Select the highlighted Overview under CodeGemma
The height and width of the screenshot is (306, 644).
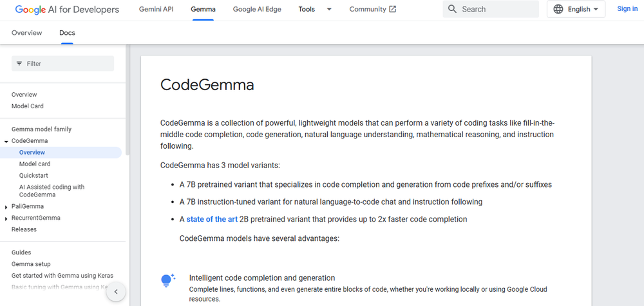pos(61,153)
